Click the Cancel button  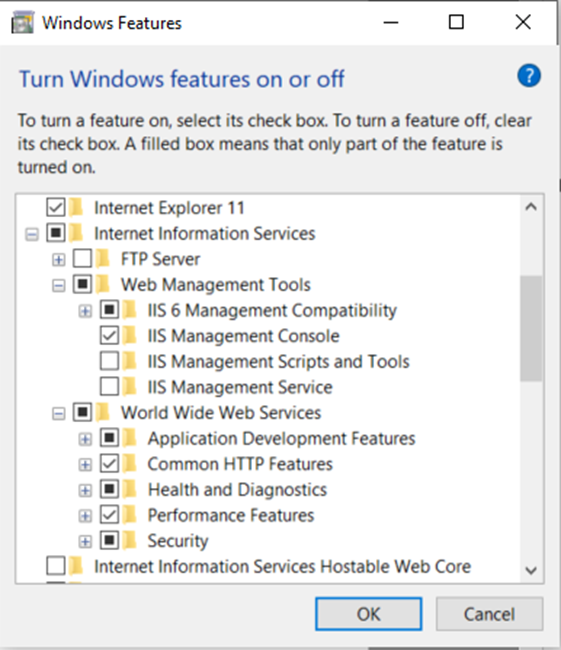tap(489, 614)
